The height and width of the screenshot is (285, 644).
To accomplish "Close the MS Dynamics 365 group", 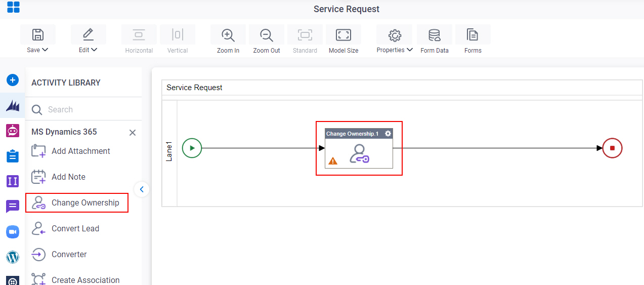I will 133,133.
